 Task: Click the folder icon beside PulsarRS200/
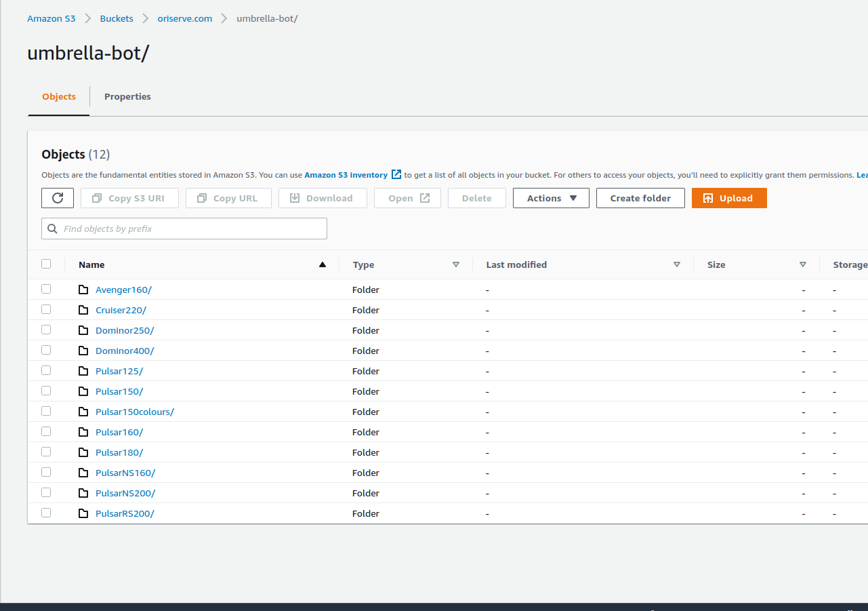click(83, 513)
